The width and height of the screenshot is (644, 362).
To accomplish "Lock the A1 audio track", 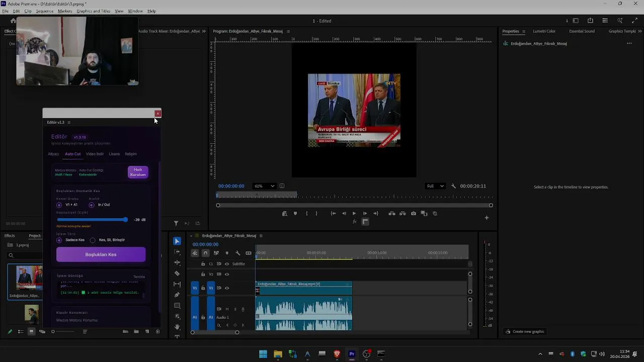I will click(203, 317).
